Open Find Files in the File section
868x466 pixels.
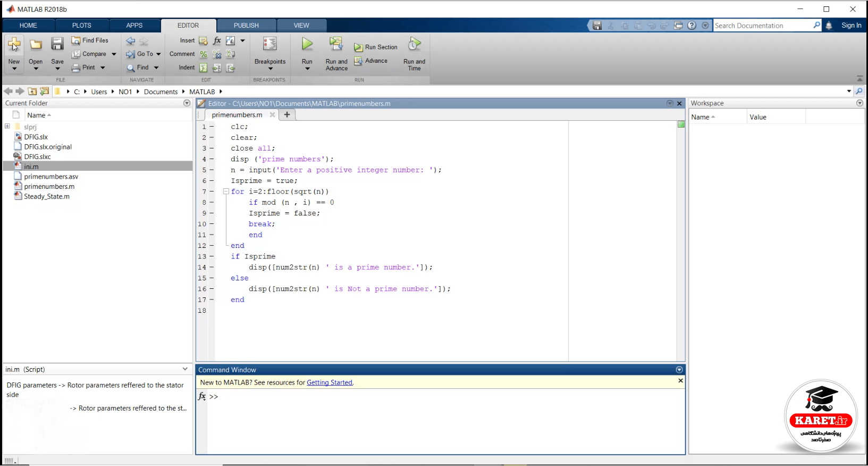pos(90,40)
